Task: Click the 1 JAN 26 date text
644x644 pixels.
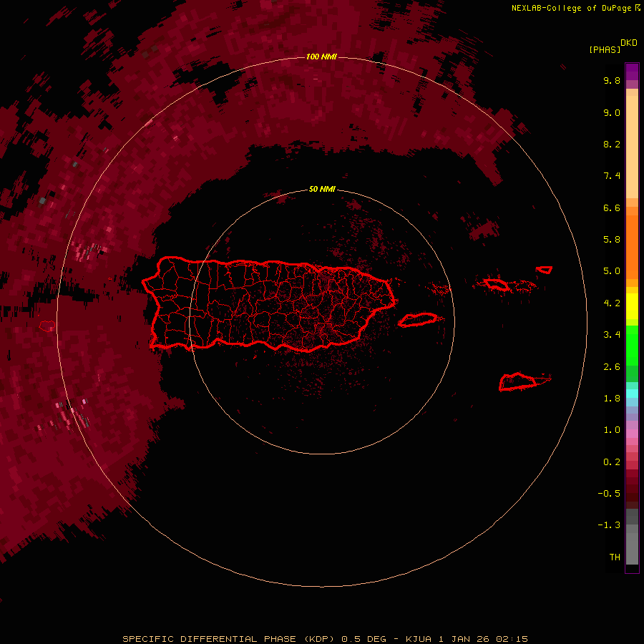Action: (465, 639)
